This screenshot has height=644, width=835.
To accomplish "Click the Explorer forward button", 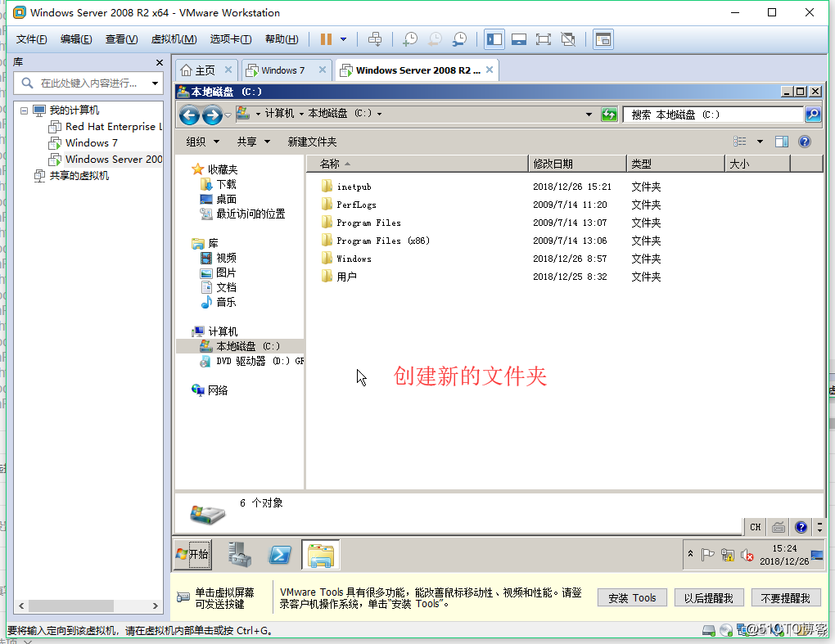I will coord(212,115).
